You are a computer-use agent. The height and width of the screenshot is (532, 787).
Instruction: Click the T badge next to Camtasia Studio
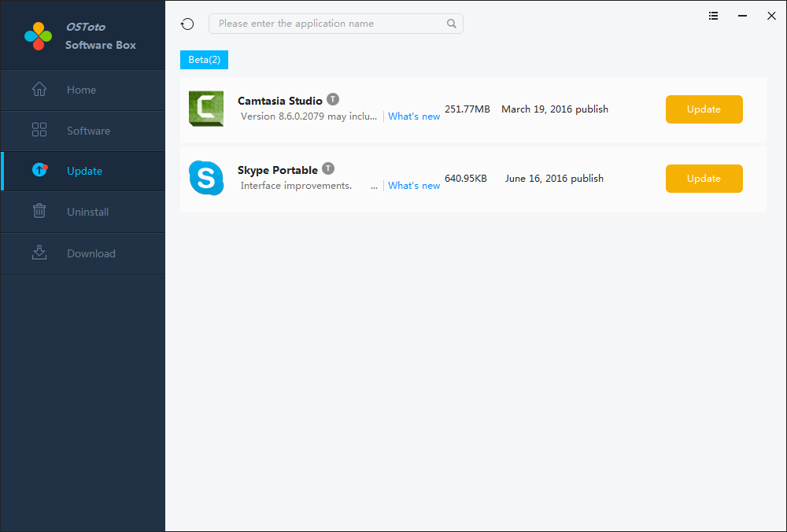point(333,99)
